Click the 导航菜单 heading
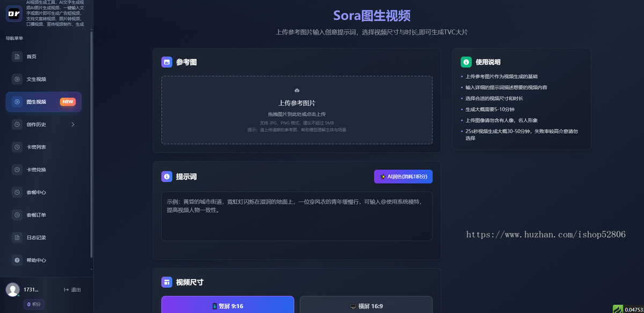 pos(14,38)
